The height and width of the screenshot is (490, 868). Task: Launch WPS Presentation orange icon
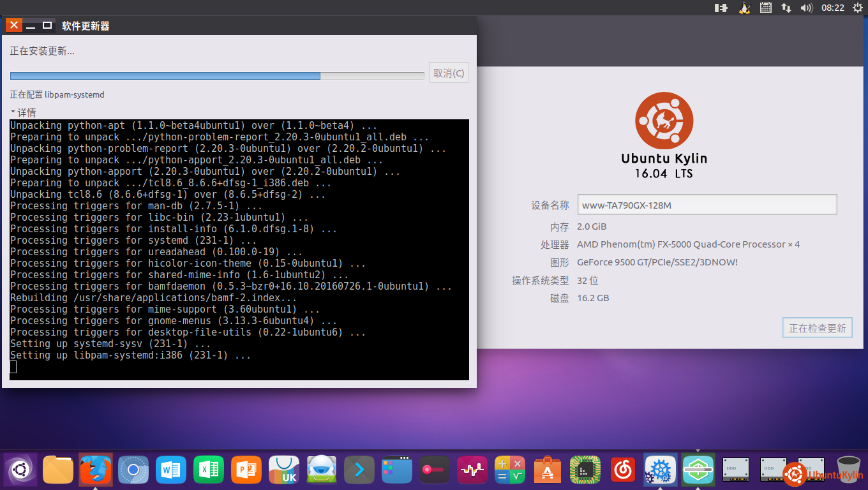pyautogui.click(x=246, y=470)
